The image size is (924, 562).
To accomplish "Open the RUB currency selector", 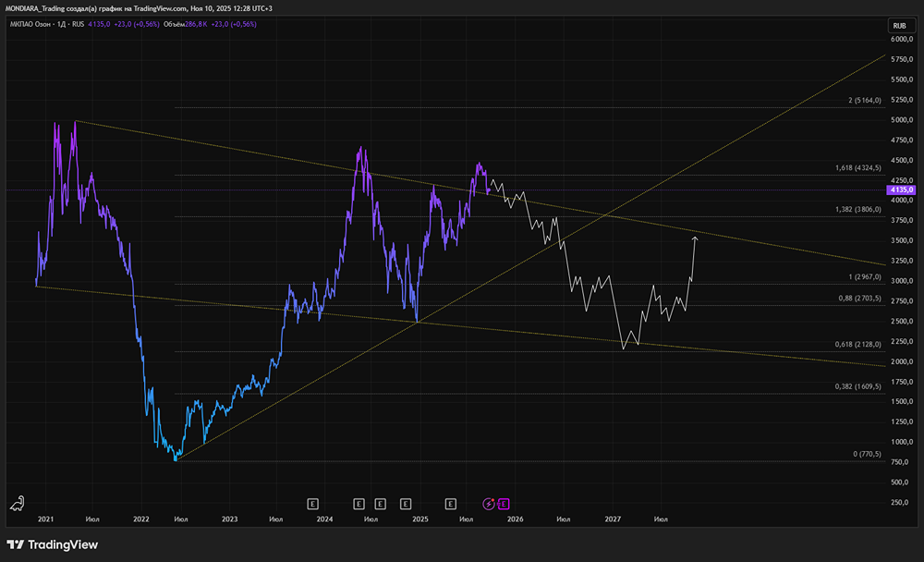I will pos(898,25).
